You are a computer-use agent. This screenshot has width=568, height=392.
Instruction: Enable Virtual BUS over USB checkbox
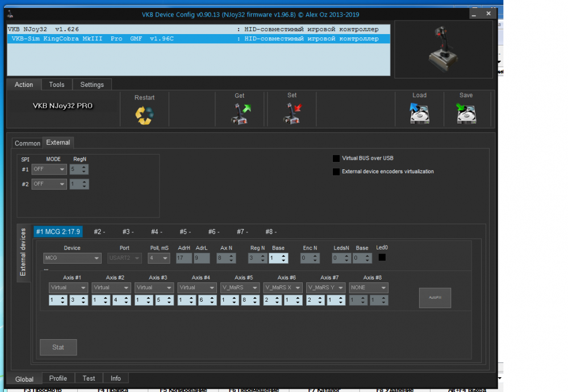pyautogui.click(x=337, y=159)
